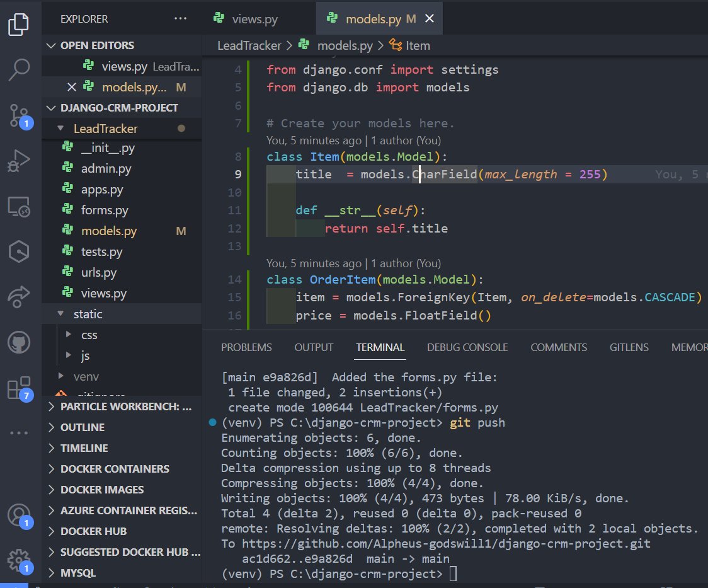Close models.py tab with the X button

tap(430, 18)
